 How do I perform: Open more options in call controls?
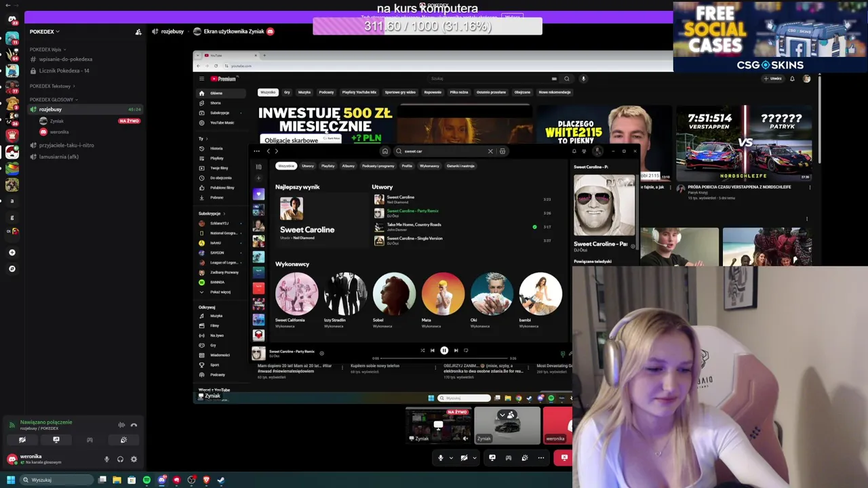coord(541,458)
